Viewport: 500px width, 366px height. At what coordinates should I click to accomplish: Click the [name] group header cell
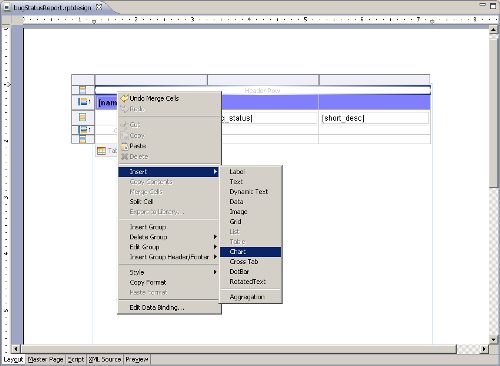point(107,103)
